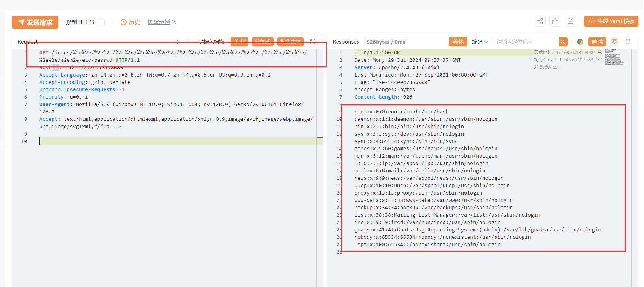Click the 热加载 hot reload button
Viewport: 644px width, 287px height.
point(263,42)
